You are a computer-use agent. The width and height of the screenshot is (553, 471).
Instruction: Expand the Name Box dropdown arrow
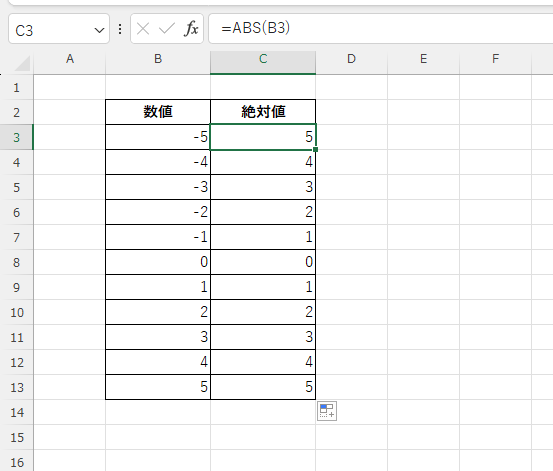(x=99, y=30)
